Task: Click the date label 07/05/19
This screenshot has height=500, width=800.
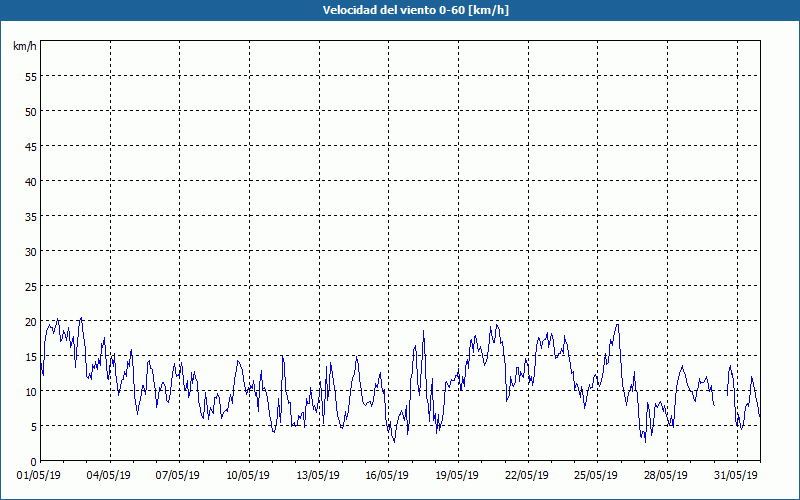Action: pos(178,476)
